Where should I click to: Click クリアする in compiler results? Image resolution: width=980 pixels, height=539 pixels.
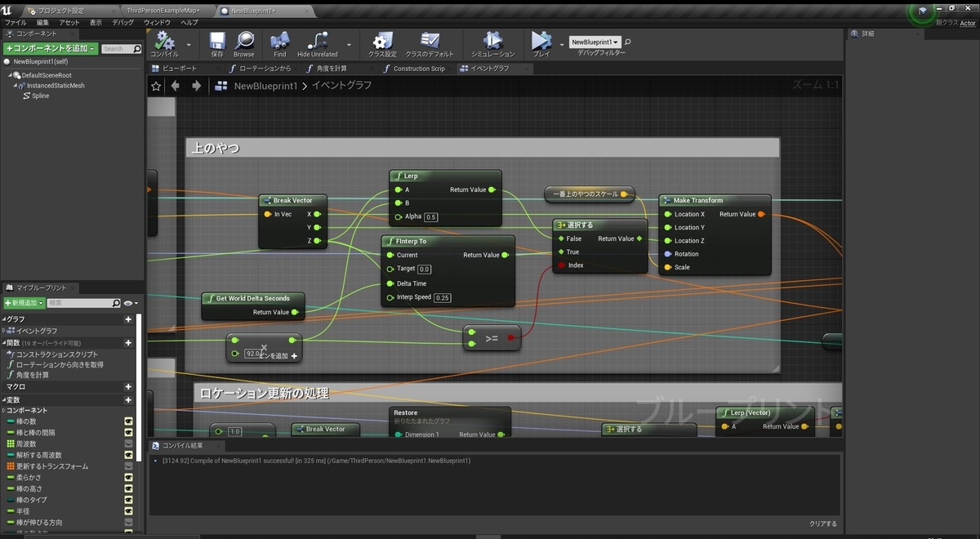click(x=823, y=523)
